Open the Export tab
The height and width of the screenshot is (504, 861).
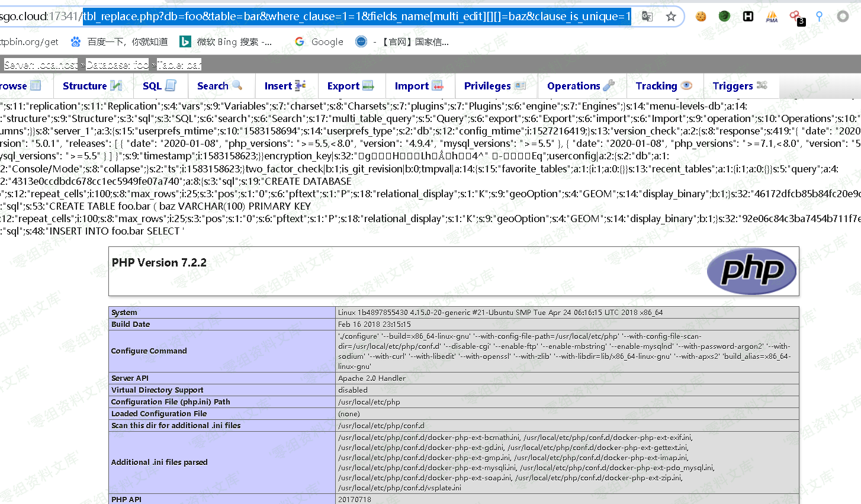point(351,86)
